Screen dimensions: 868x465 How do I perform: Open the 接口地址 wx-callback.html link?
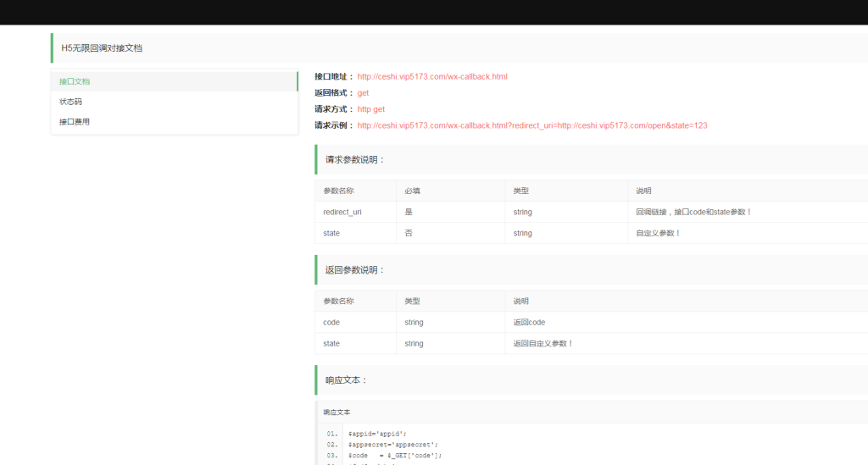click(x=432, y=77)
